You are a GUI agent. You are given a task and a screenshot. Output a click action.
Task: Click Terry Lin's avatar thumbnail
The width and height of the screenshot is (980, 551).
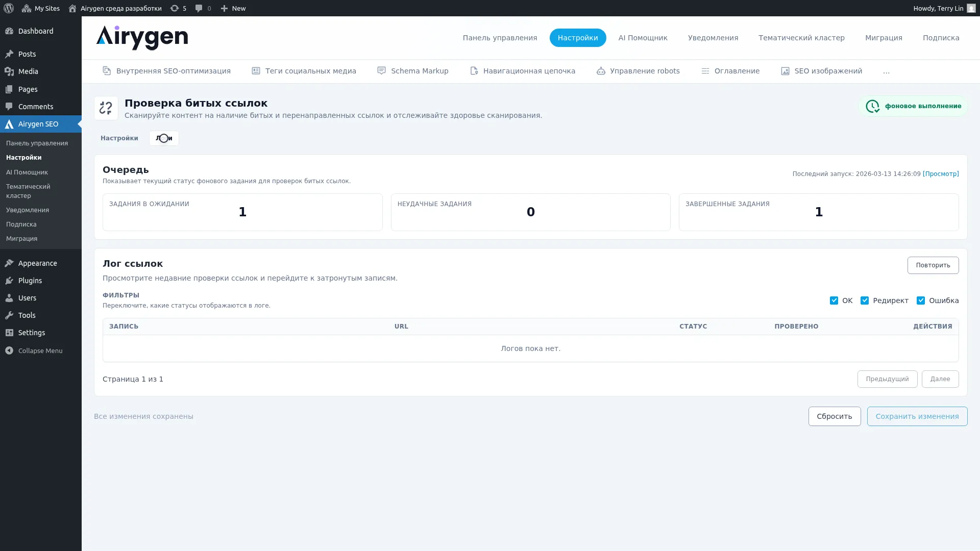click(x=971, y=8)
